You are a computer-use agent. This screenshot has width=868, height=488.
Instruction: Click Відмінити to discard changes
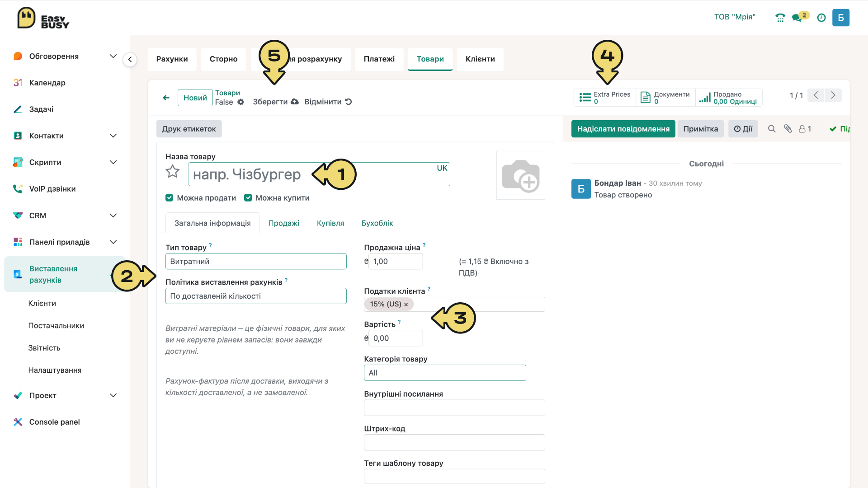tap(328, 102)
